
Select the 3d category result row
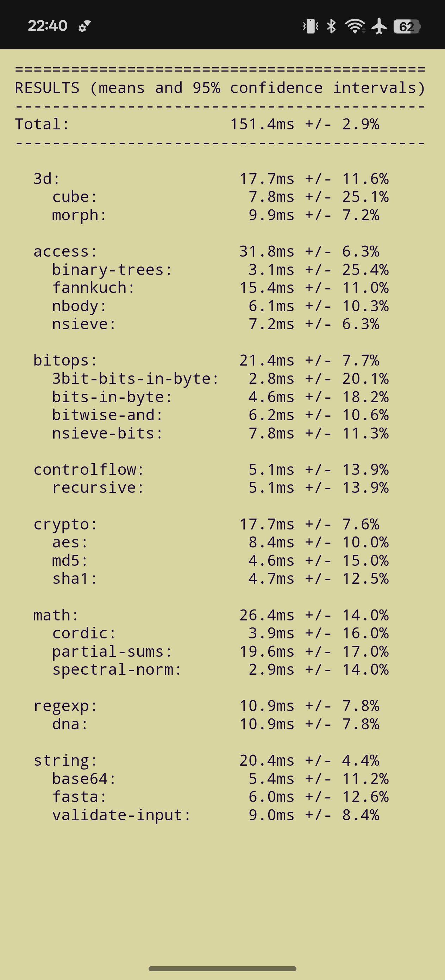point(211,179)
